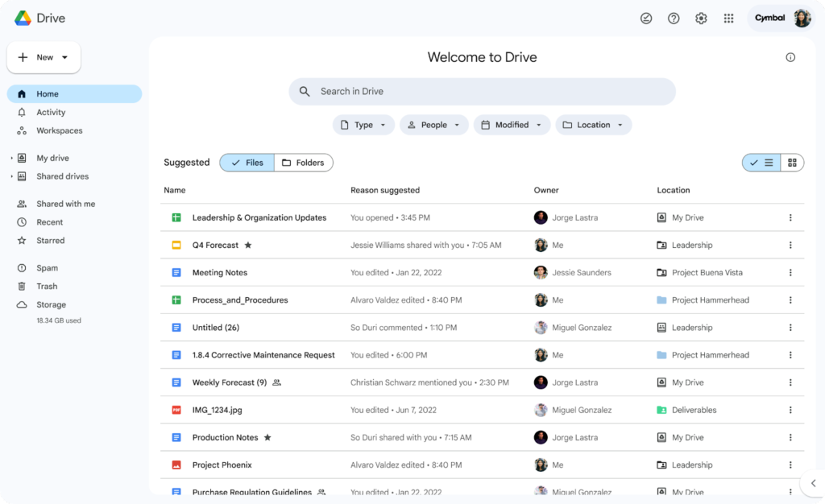
Task: Open the Google apps grid launcher
Action: pos(728,19)
